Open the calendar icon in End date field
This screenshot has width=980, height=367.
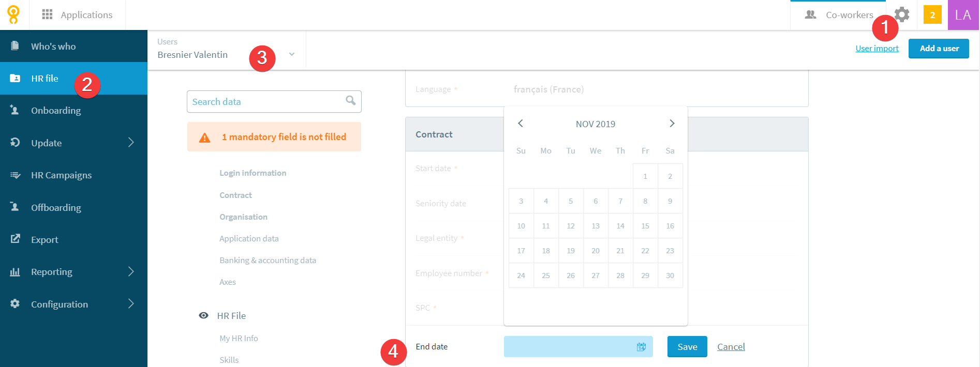click(641, 347)
